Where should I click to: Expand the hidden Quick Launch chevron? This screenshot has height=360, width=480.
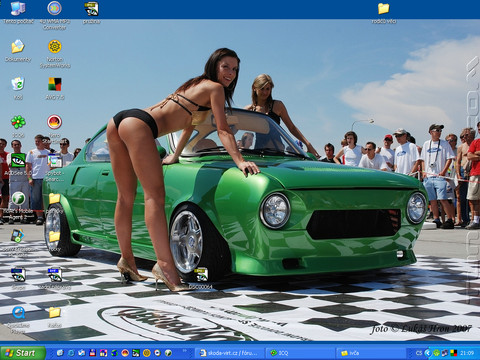tap(184, 351)
